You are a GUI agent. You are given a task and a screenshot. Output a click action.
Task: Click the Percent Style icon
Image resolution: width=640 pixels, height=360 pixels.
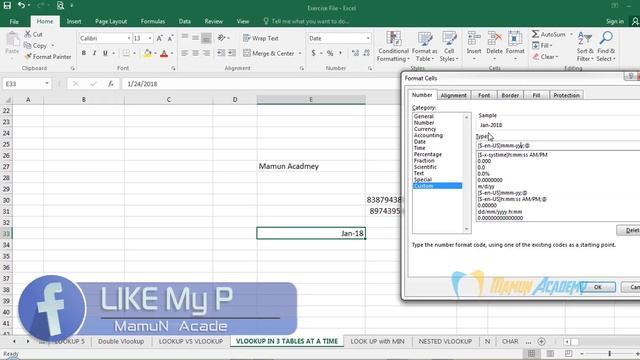(330, 53)
